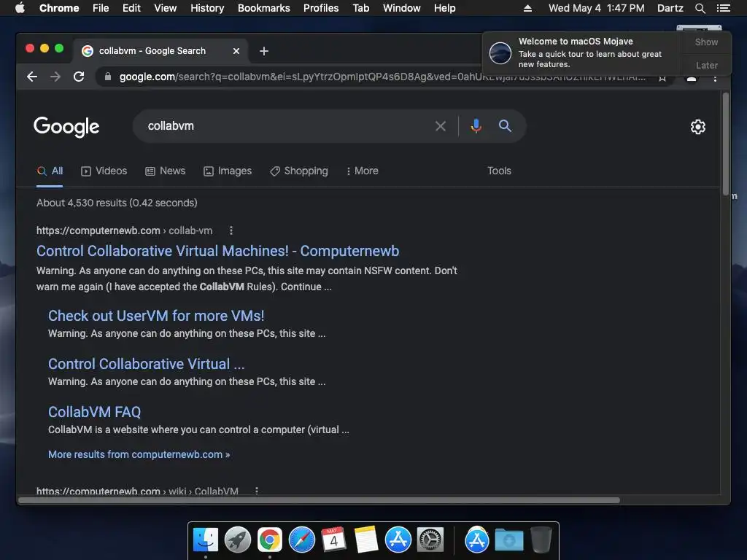
Task: Open Calendar from the Dock
Action: click(x=333, y=540)
